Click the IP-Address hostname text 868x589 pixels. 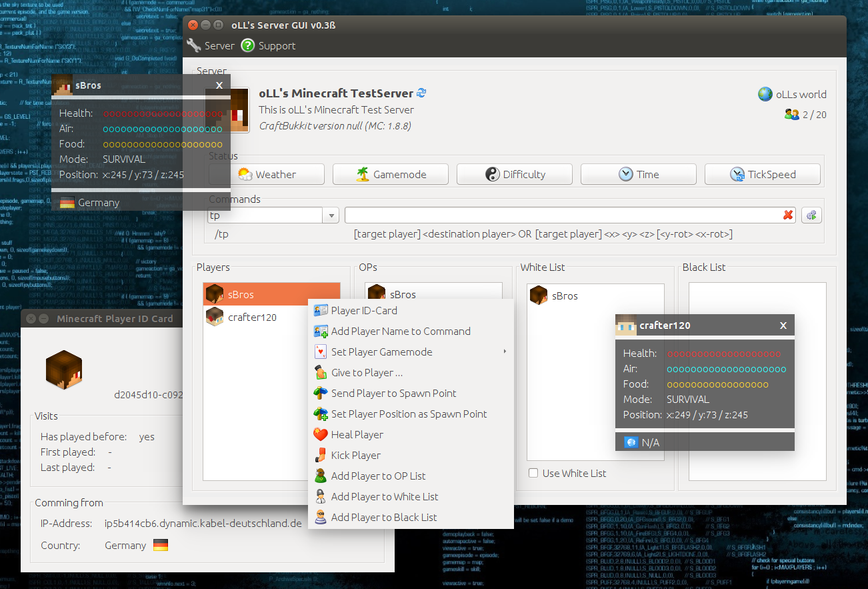203,523
